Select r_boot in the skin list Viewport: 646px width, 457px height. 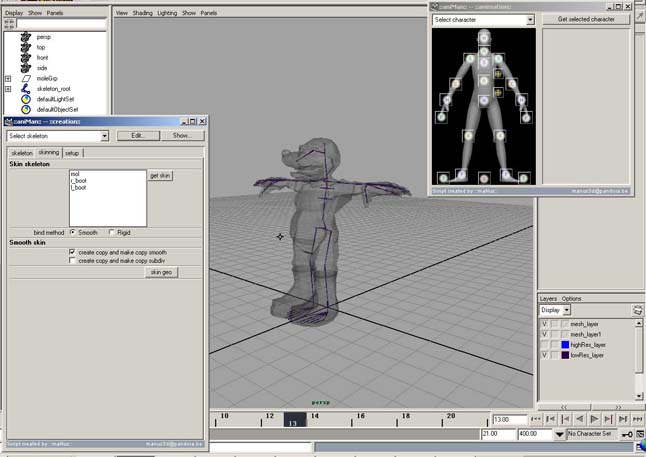(79, 180)
